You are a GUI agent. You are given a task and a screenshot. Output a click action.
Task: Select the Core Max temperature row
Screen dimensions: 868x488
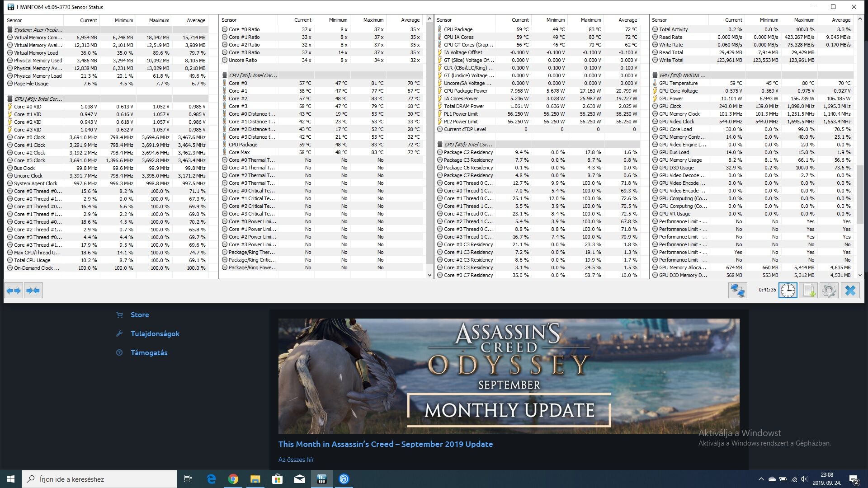[322, 152]
